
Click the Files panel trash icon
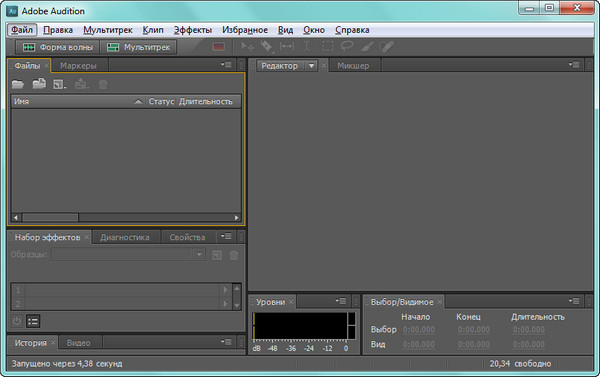103,84
